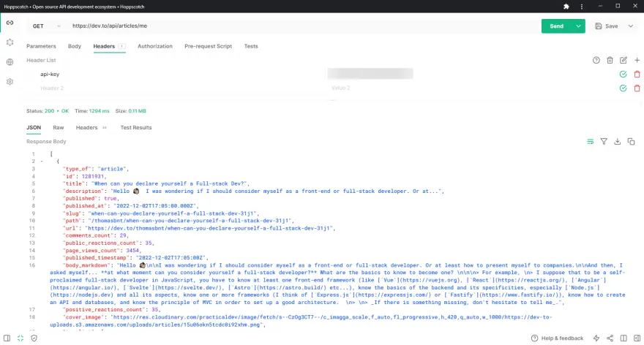Open the Realtime globe section in the sidebar
The width and height of the screenshot is (644, 345).
pyautogui.click(x=10, y=62)
